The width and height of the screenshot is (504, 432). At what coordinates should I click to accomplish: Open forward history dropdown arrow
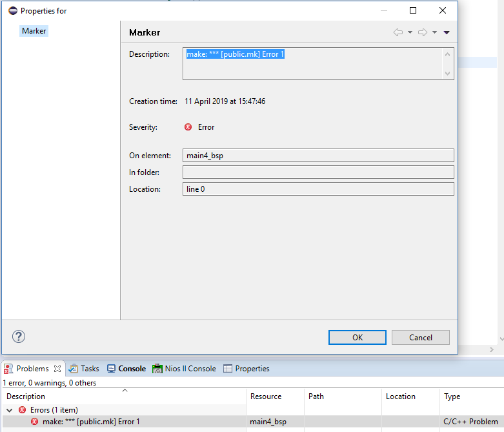[434, 32]
